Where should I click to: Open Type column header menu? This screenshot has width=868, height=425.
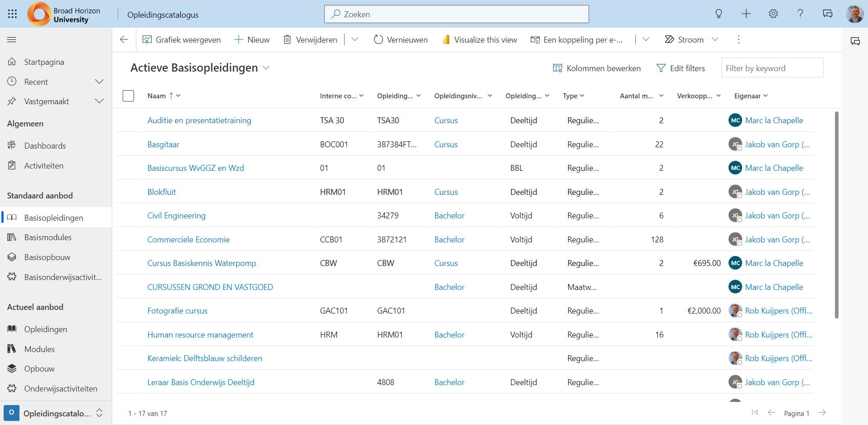[574, 96]
